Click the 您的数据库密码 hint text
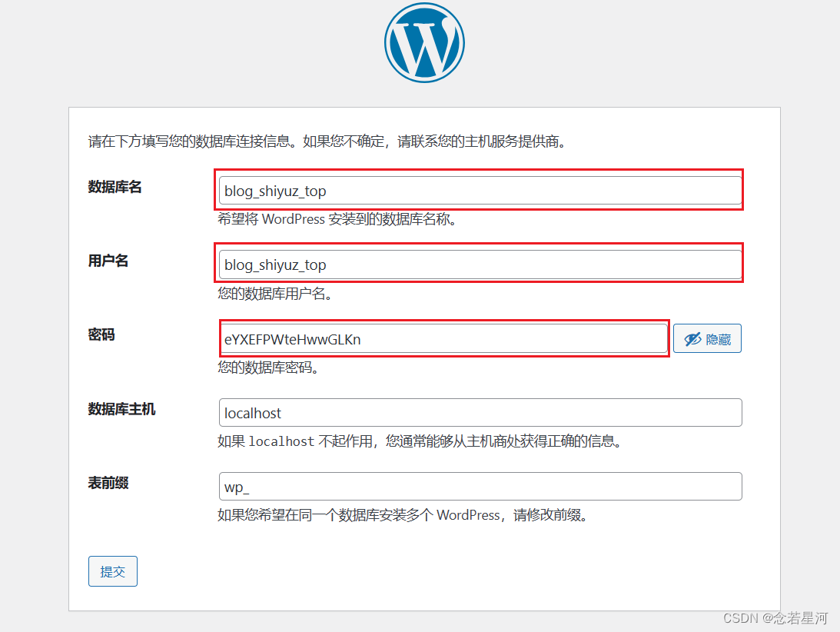840x632 pixels. click(267, 368)
